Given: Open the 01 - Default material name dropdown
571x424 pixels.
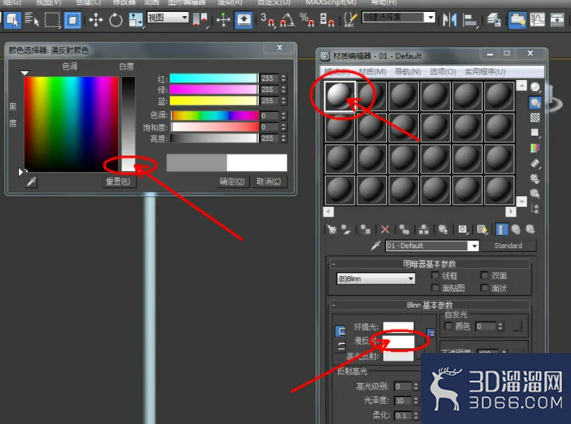Looking at the screenshot, I should pos(432,246).
